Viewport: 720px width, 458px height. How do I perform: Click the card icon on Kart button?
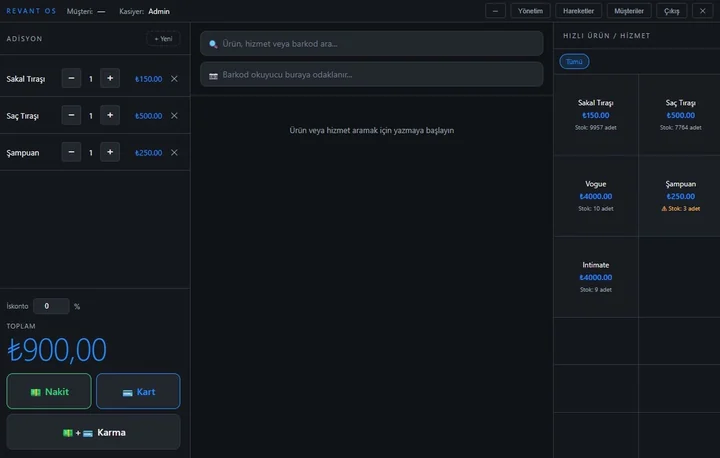pos(128,393)
